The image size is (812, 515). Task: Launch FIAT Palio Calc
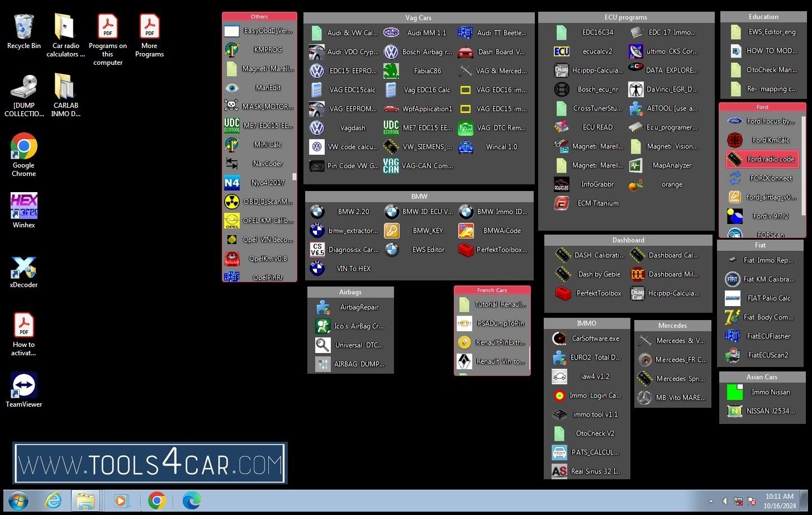pos(760,298)
